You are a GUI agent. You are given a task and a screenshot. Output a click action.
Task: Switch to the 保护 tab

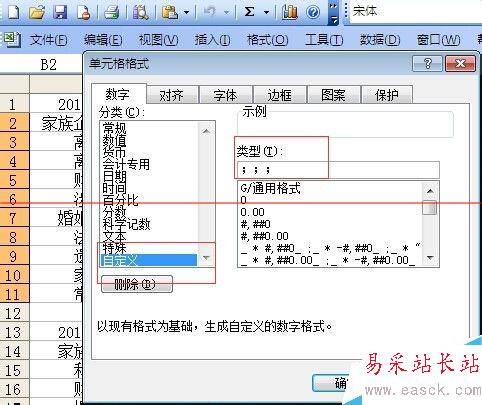point(387,95)
